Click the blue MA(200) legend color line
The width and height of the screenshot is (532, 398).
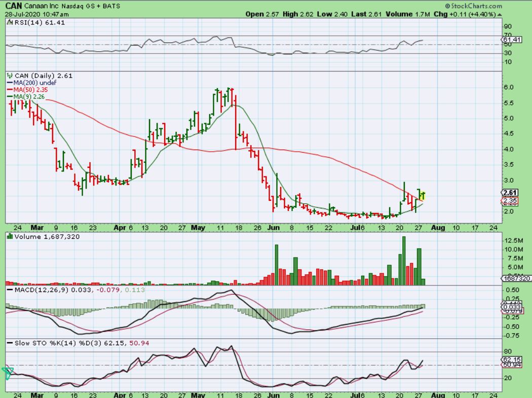click(9, 83)
